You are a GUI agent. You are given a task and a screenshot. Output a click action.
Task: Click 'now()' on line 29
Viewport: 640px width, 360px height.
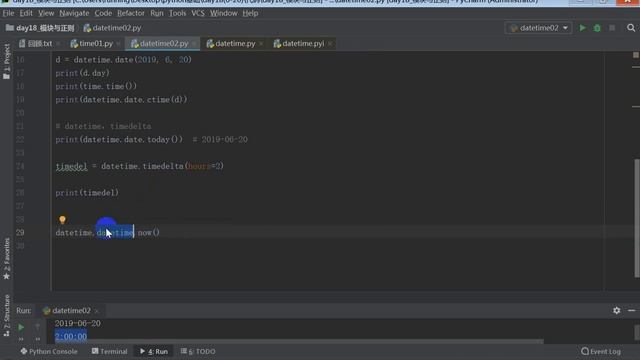(149, 233)
